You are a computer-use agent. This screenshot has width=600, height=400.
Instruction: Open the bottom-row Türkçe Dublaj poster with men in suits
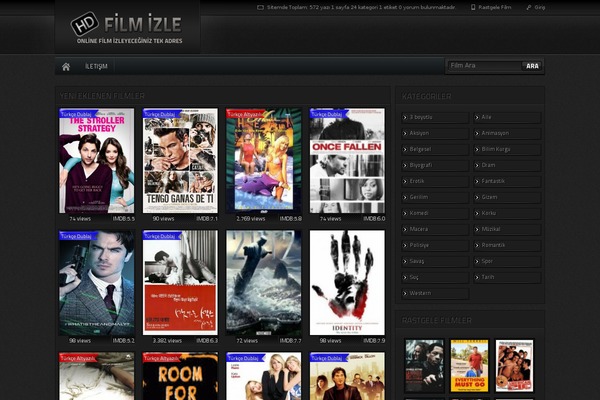click(x=347, y=376)
